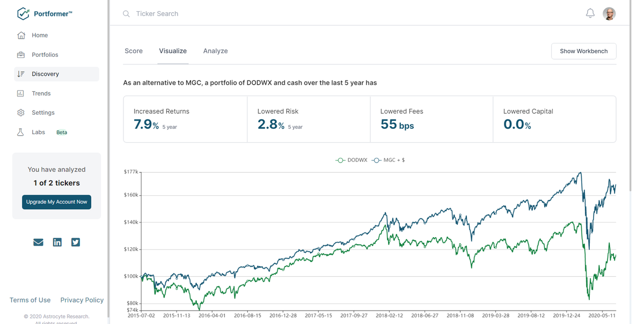
Task: Open the notifications bell
Action: coord(590,13)
